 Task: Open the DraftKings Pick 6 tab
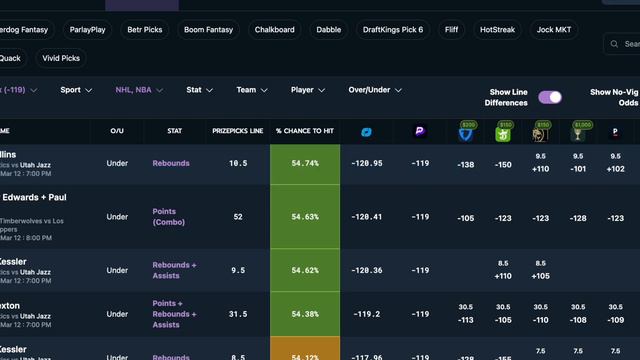393,30
